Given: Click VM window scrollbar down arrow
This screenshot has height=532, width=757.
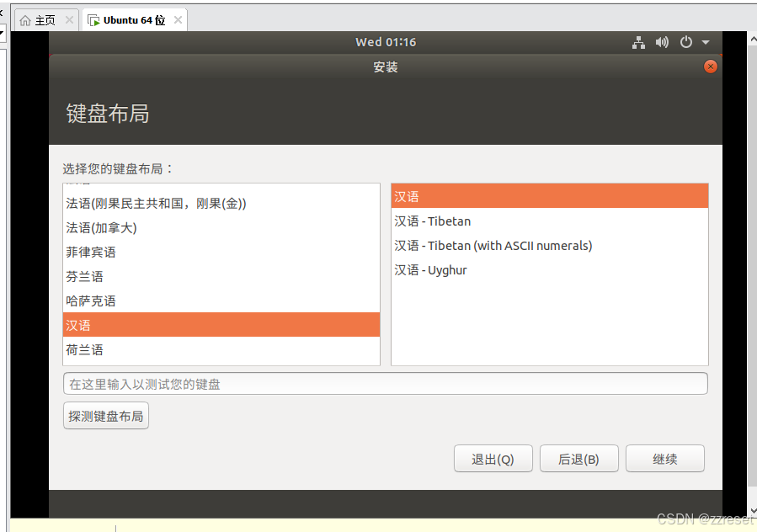Looking at the screenshot, I should [x=752, y=511].
